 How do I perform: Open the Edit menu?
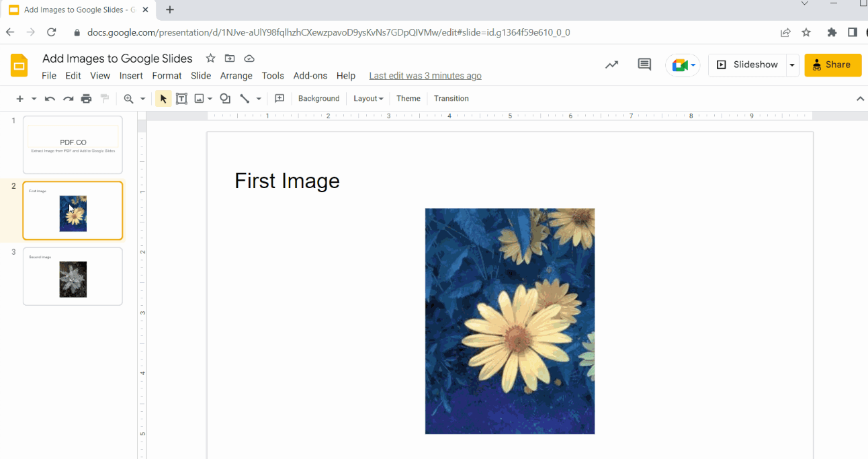tap(73, 76)
